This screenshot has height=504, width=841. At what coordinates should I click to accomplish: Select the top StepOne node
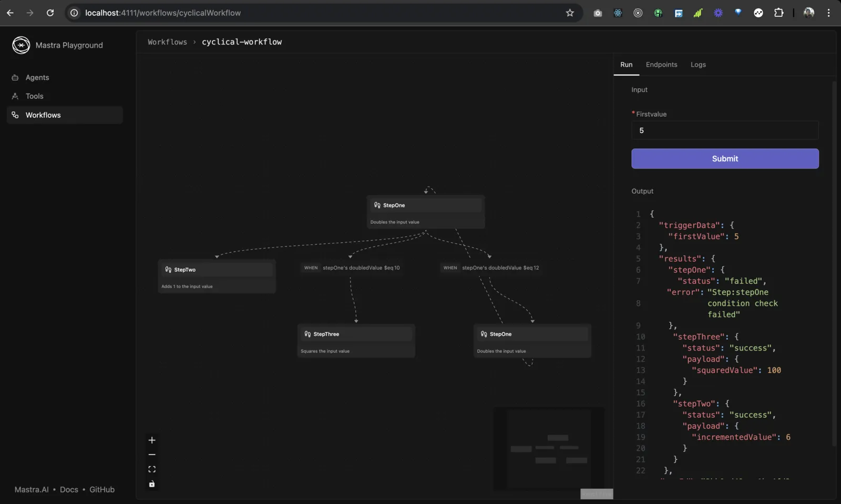[426, 212]
